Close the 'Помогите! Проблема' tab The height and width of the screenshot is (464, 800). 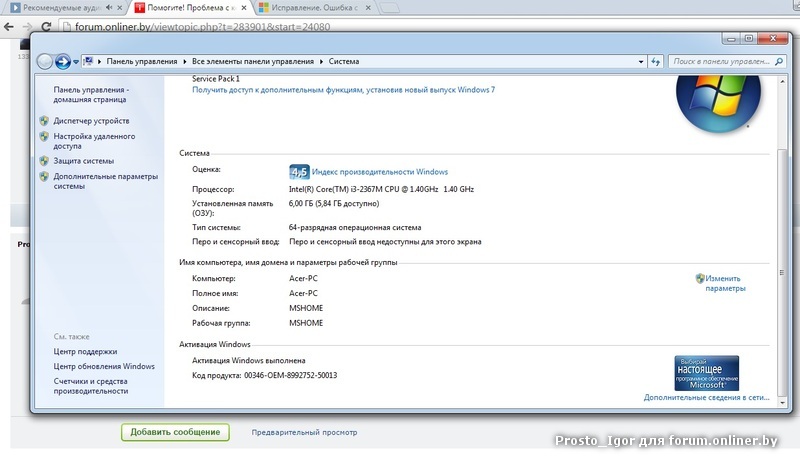tap(244, 8)
